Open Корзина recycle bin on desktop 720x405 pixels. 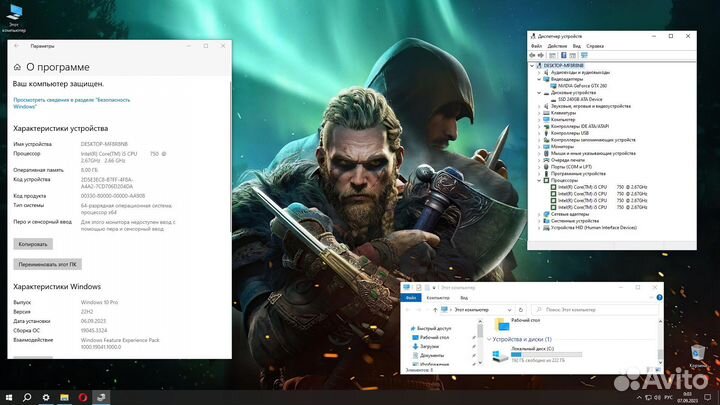(698, 356)
